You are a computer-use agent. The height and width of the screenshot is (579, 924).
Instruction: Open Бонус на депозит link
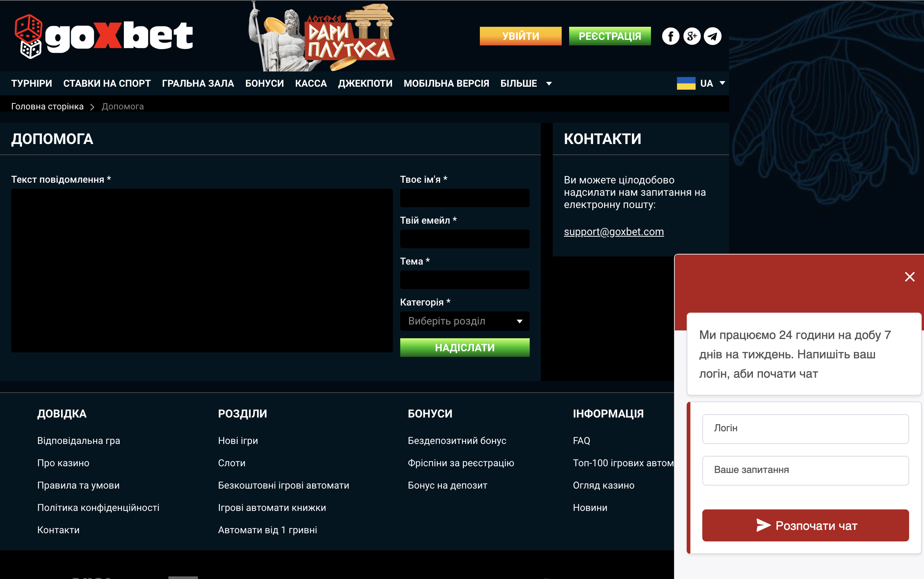[447, 486]
